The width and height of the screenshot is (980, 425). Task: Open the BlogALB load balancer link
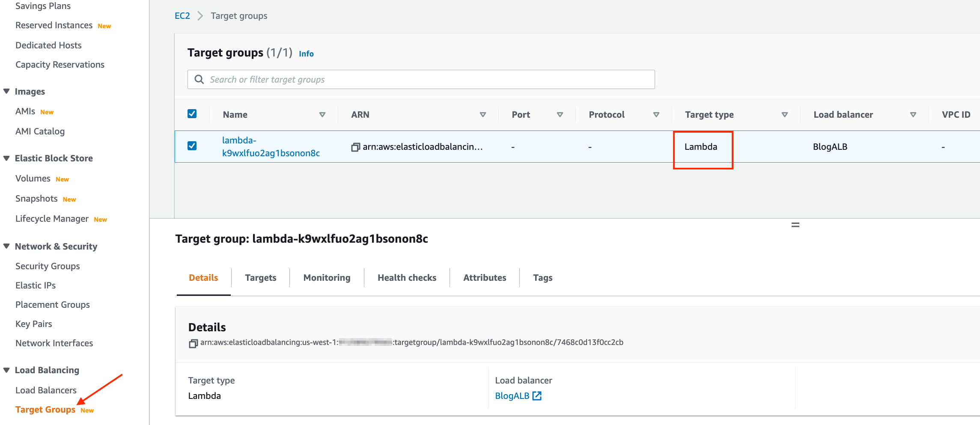(x=512, y=396)
